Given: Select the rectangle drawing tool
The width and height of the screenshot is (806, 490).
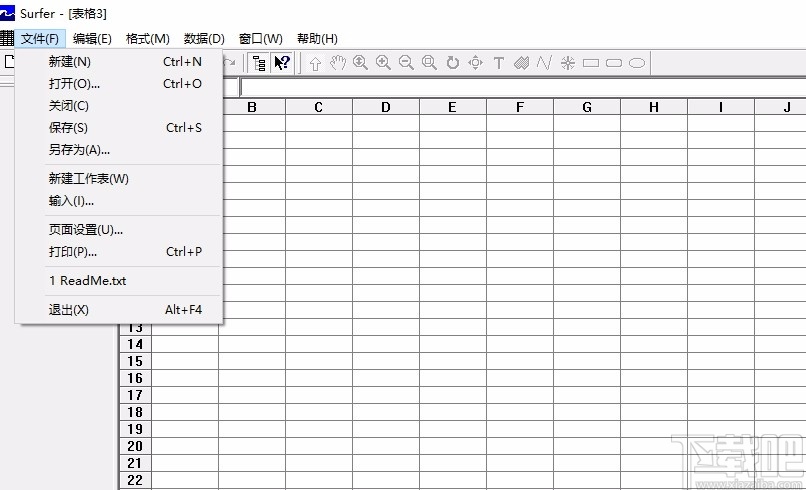Looking at the screenshot, I should tap(591, 63).
